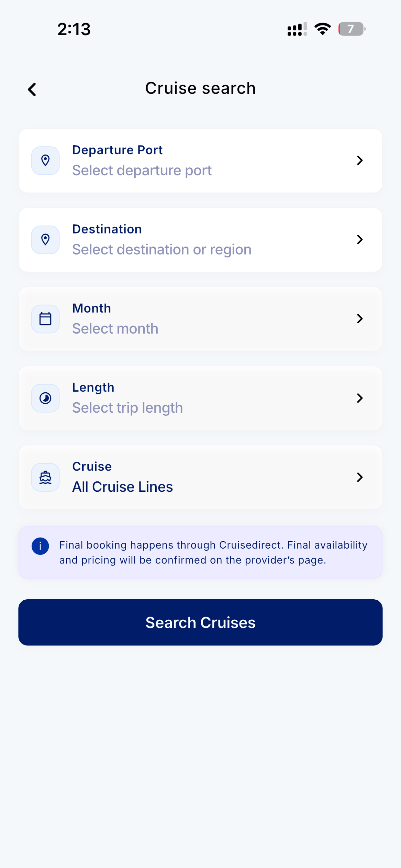Tap 'Select trip length' placeholder
Image resolution: width=401 pixels, height=868 pixels.
click(128, 408)
